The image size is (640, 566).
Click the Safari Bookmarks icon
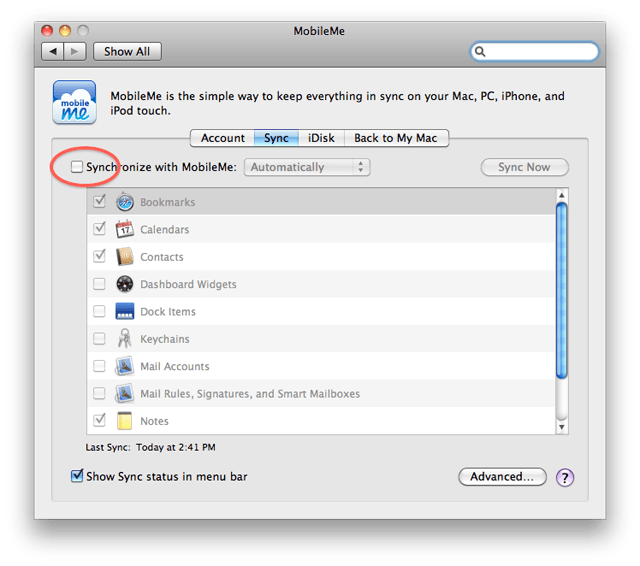[124, 202]
